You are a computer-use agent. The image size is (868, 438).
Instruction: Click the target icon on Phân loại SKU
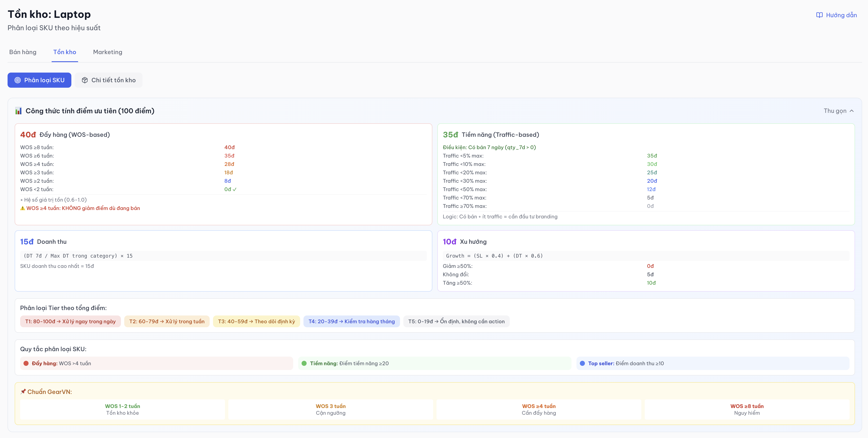17,80
